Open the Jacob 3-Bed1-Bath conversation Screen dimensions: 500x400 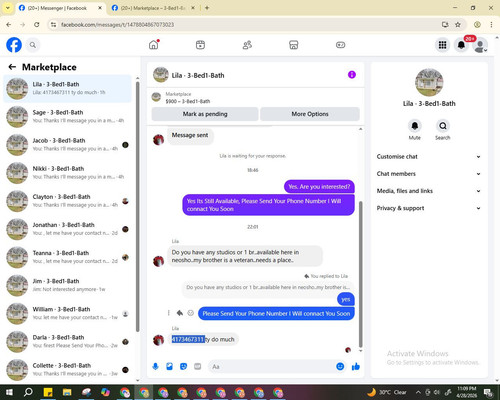(x=67, y=145)
